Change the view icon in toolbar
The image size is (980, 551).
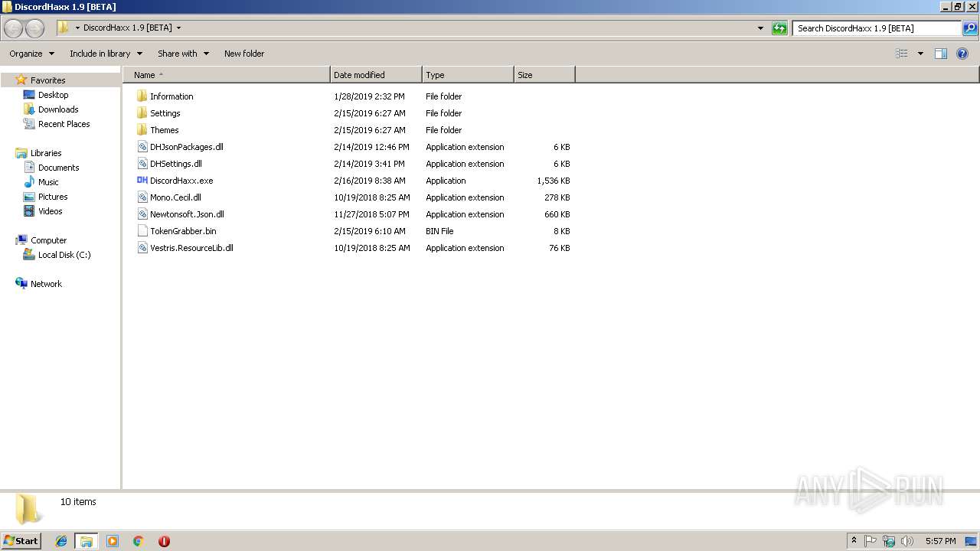coord(902,54)
